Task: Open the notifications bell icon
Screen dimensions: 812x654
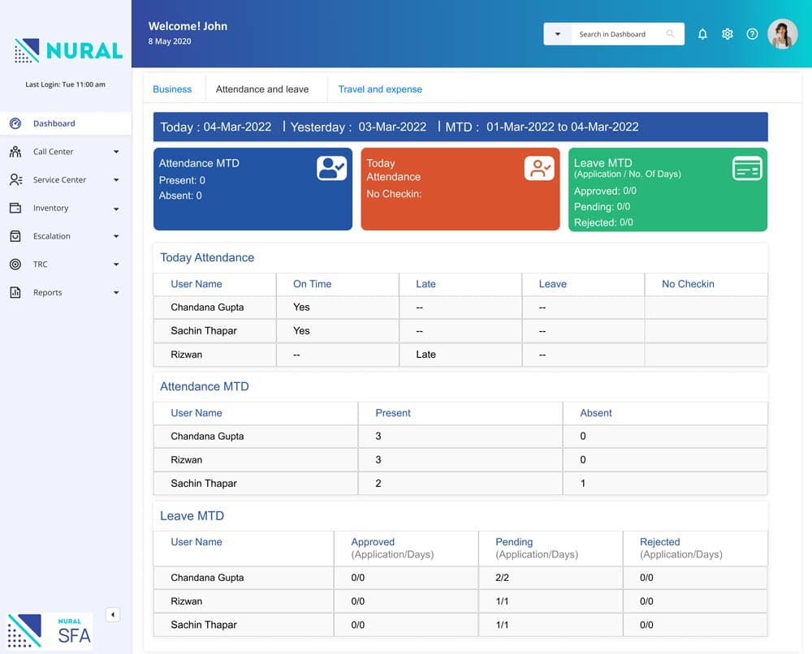Action: click(x=702, y=34)
